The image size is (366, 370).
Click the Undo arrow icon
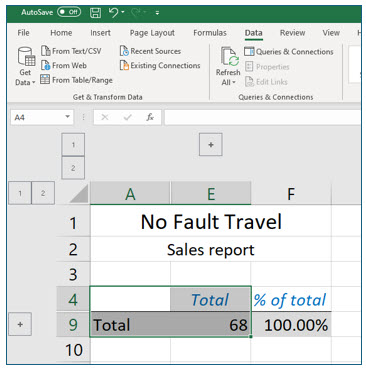113,13
